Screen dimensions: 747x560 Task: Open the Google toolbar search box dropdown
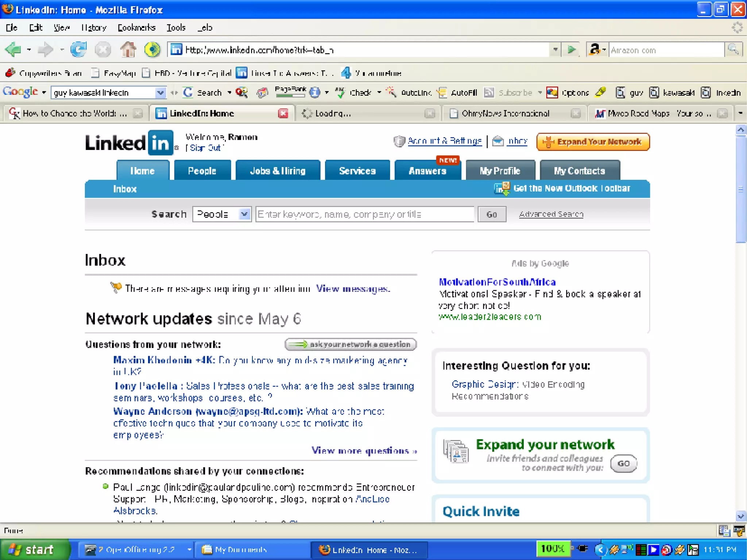[x=160, y=93]
